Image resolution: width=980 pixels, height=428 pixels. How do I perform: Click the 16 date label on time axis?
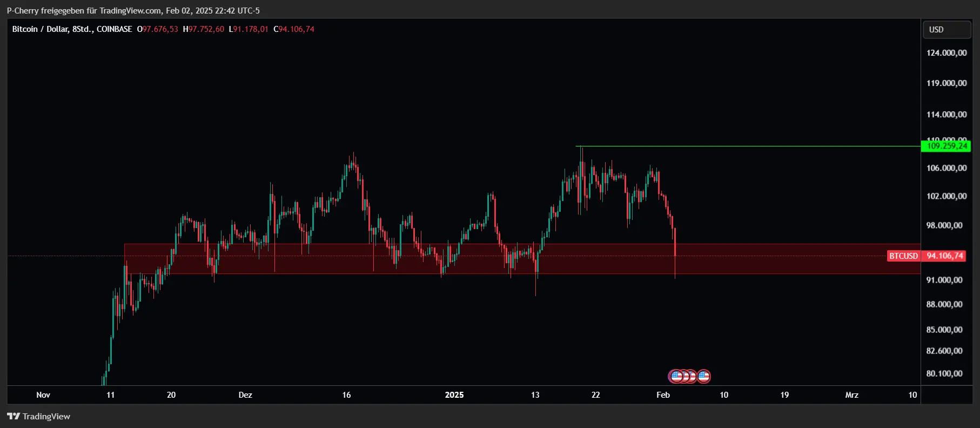click(346, 395)
